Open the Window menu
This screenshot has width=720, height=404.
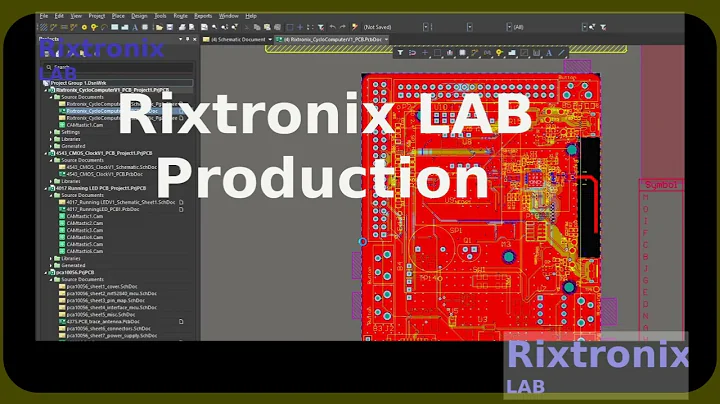[228, 16]
